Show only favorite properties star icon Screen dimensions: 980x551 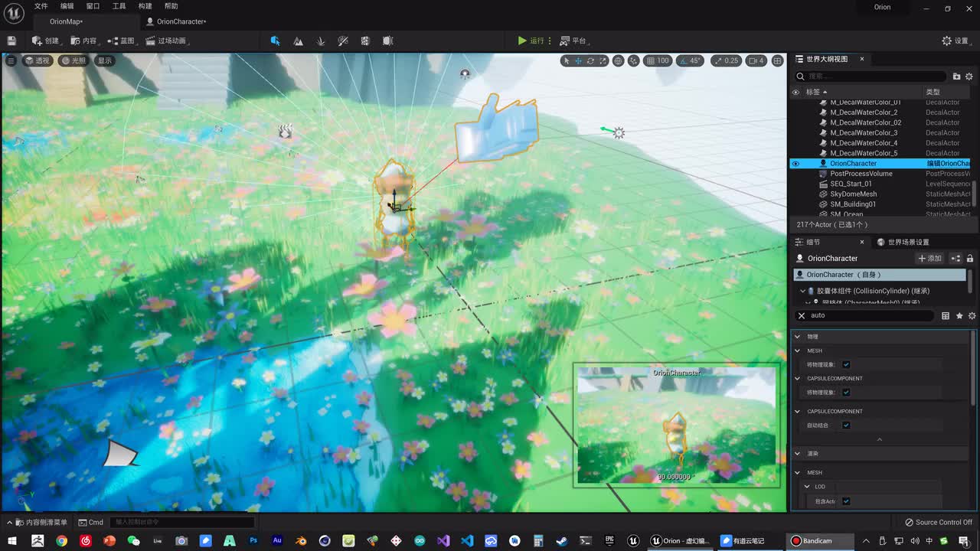point(959,315)
